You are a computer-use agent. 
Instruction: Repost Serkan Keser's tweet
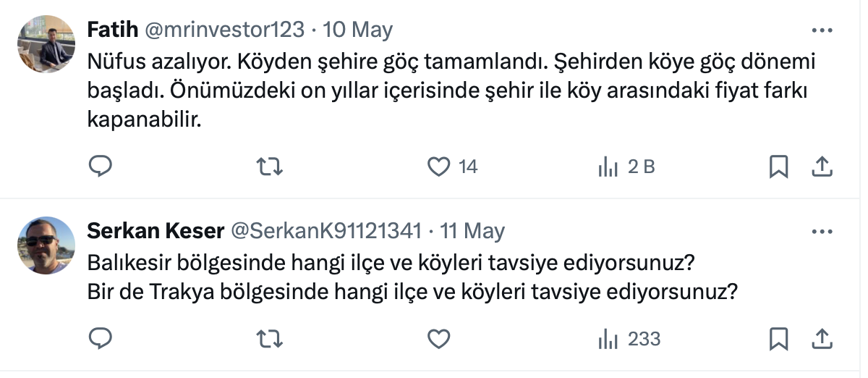[270, 338]
